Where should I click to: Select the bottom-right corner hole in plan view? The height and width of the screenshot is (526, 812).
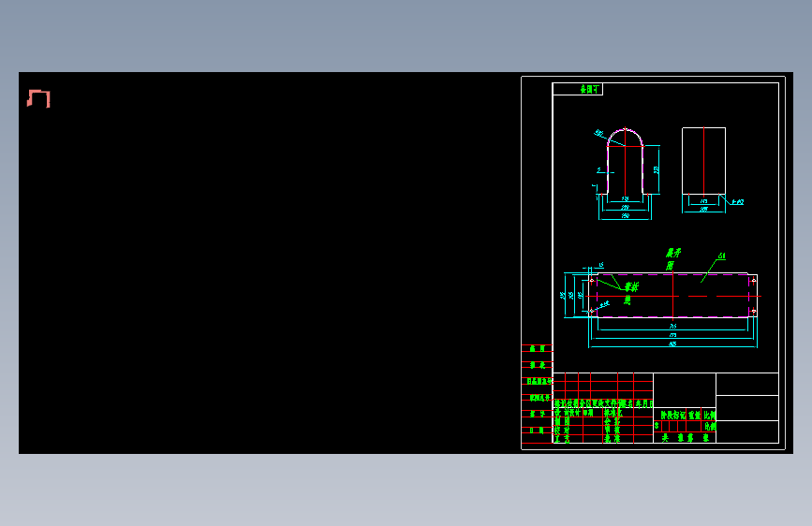754,311
